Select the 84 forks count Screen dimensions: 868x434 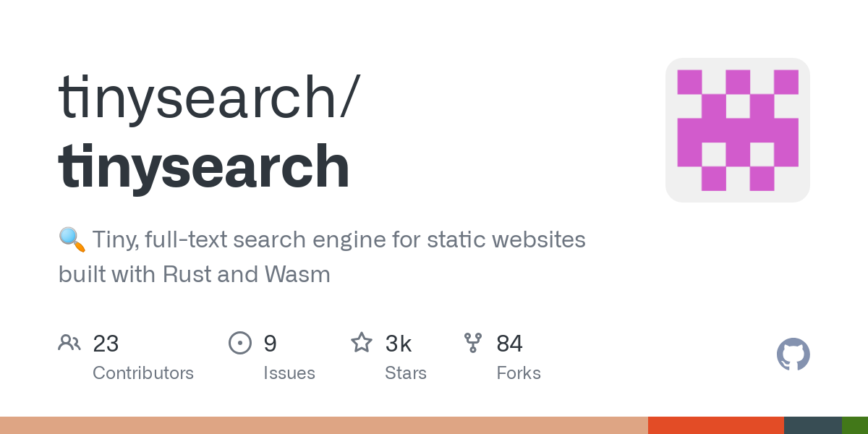click(x=509, y=344)
